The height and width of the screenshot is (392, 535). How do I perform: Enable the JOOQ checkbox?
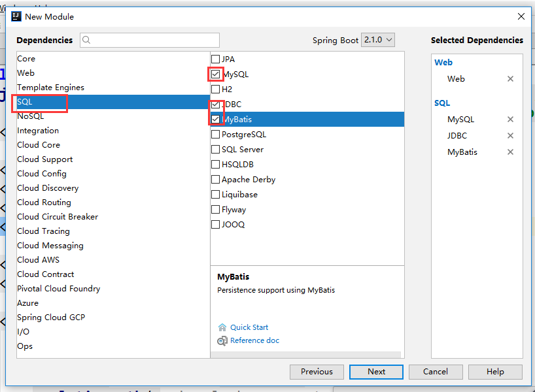[215, 224]
